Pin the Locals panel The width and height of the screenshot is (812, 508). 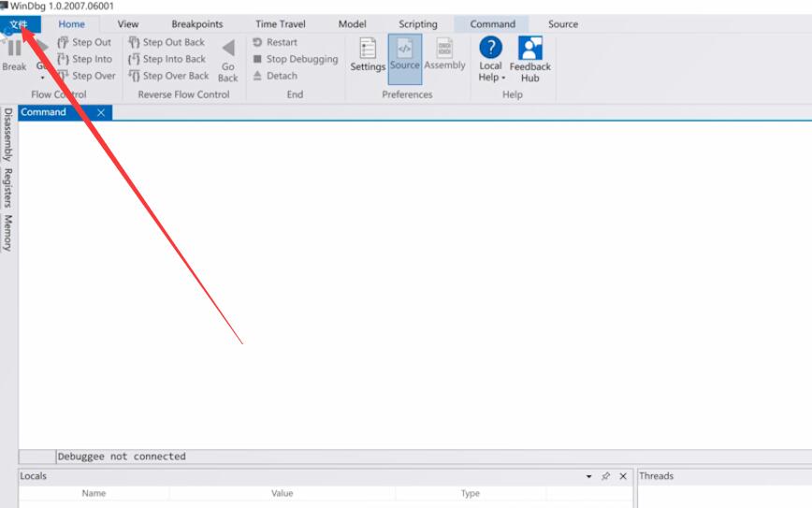605,476
